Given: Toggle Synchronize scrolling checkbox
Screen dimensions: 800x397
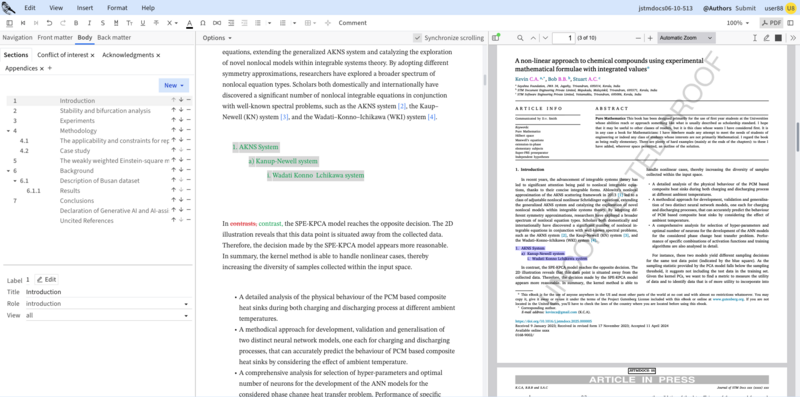Looking at the screenshot, I should (417, 38).
